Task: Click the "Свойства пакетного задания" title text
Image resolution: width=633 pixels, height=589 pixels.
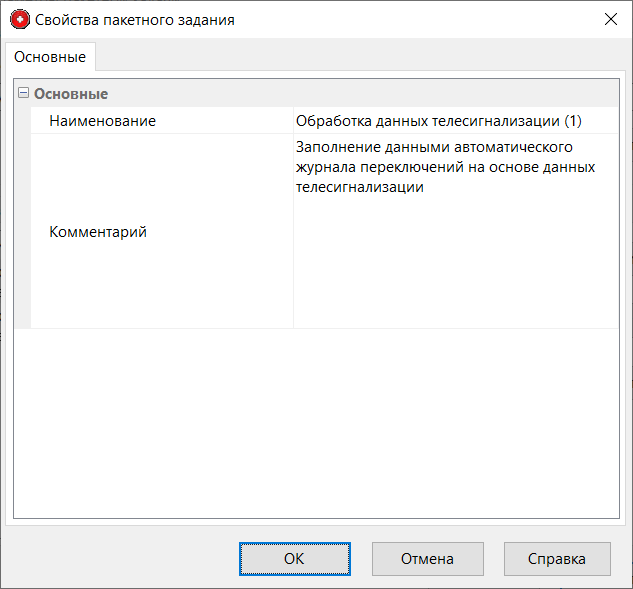Action: (x=135, y=19)
